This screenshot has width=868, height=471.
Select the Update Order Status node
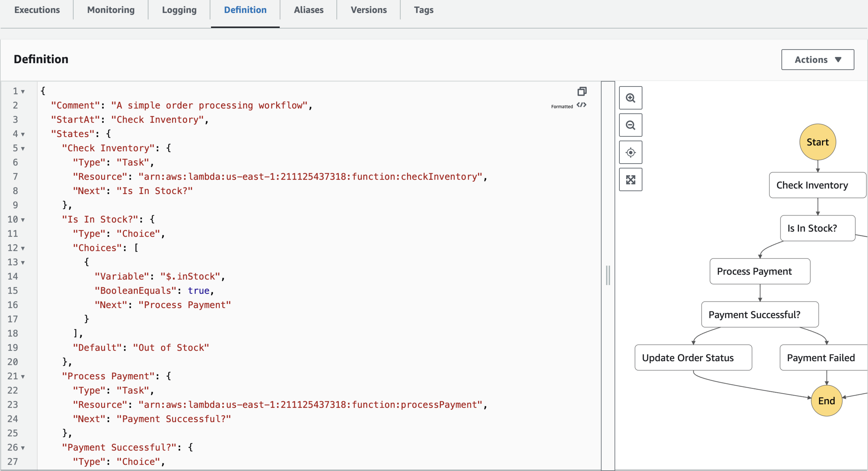693,358
